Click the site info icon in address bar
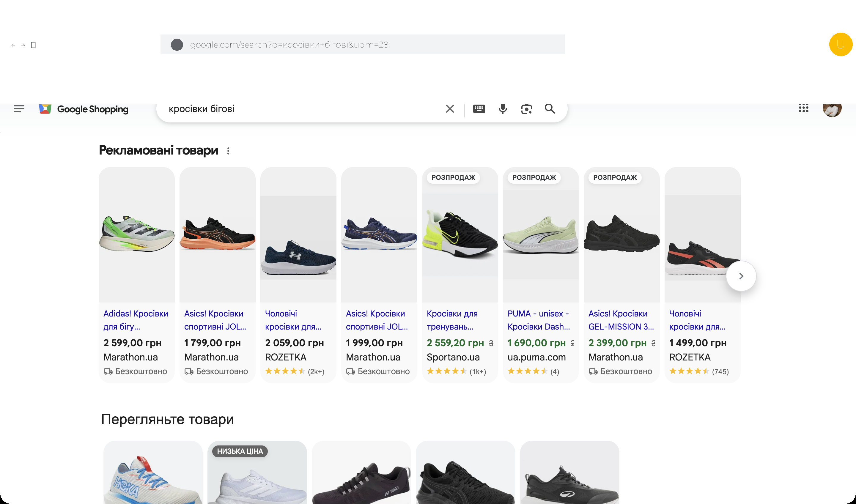 coord(177,45)
